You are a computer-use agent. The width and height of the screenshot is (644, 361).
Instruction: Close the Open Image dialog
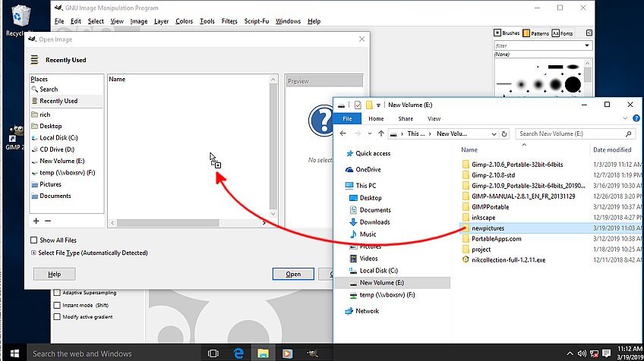[361, 39]
